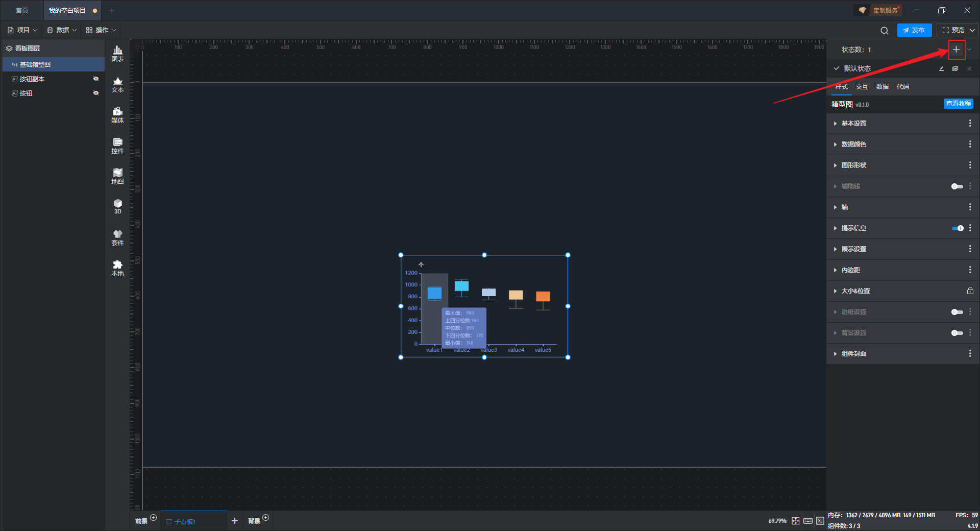Viewport: 980px width, 531px height.
Task: Click the search magnifier icon
Action: click(884, 31)
